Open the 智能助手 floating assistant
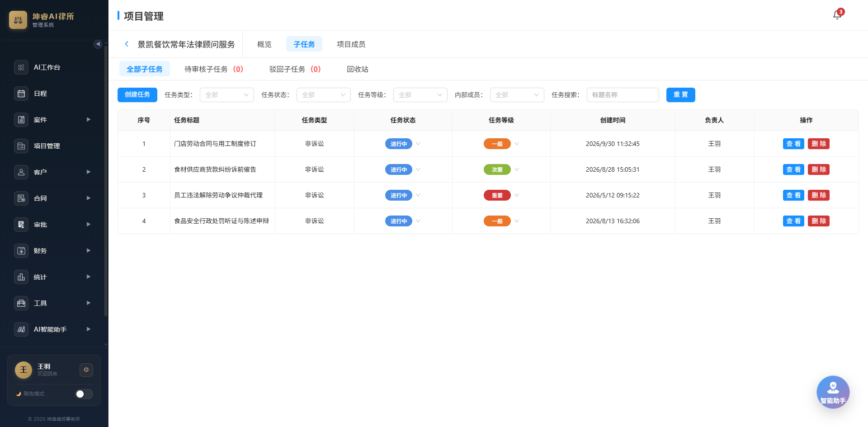Viewport: 868px width, 427px height. pos(833,392)
